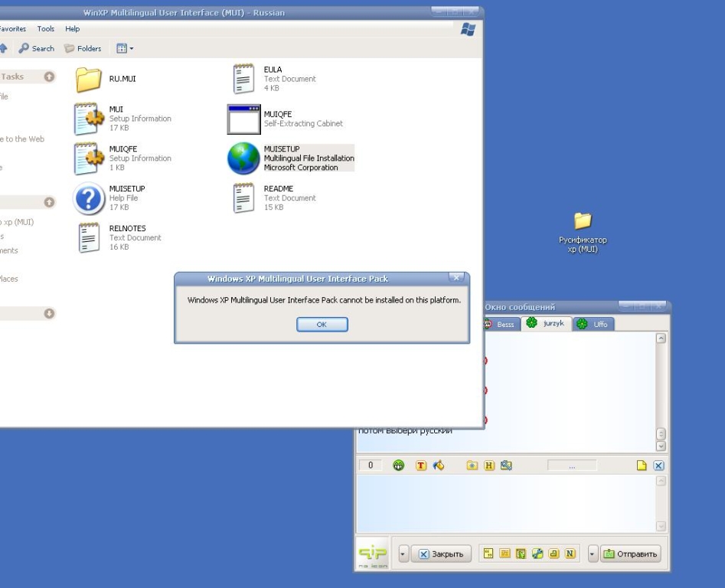
Task: Click the chat history scroll up arrow
Action: [x=661, y=338]
